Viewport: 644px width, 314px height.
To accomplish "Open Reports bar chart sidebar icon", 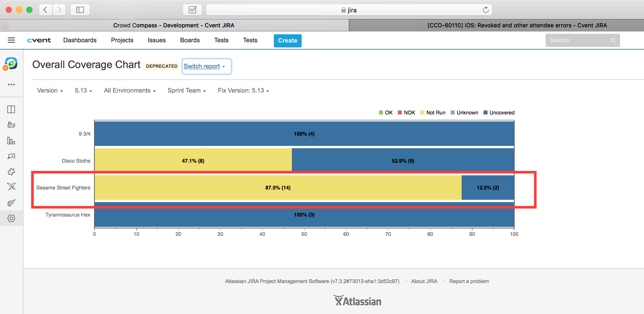I will (x=11, y=141).
